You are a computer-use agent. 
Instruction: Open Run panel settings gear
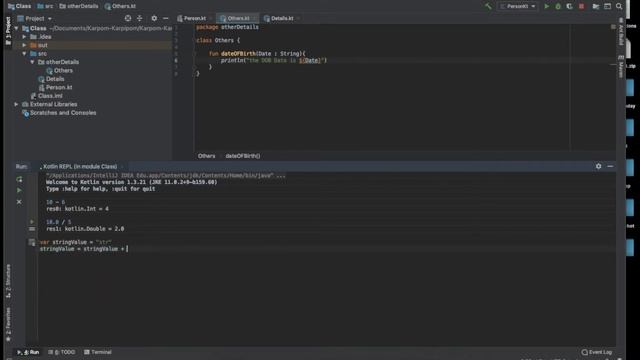coord(598,166)
